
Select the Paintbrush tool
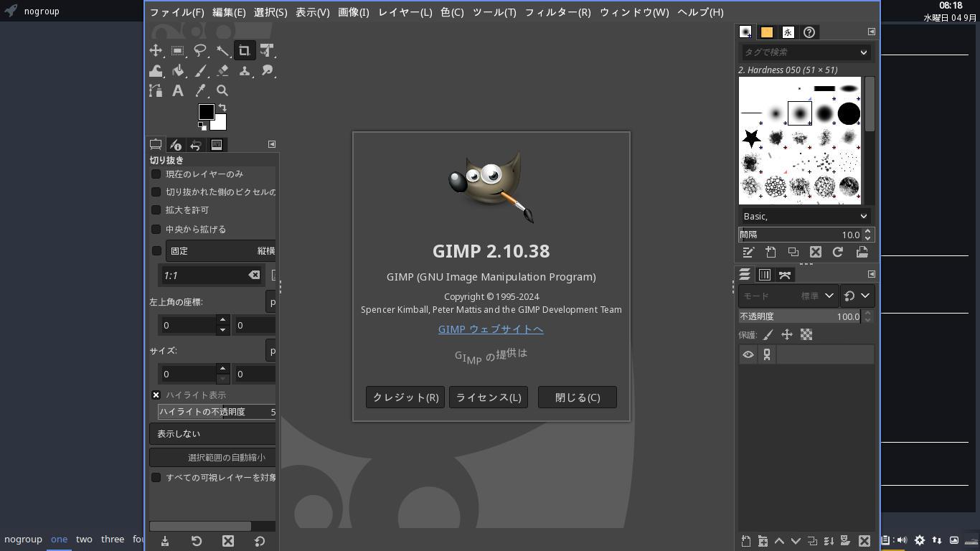(200, 70)
